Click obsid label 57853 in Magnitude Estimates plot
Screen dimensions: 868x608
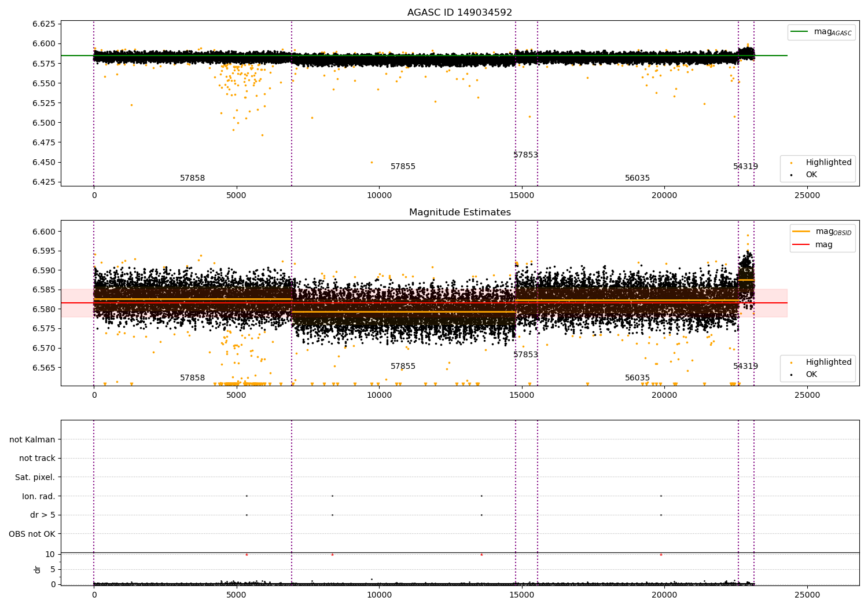(525, 355)
